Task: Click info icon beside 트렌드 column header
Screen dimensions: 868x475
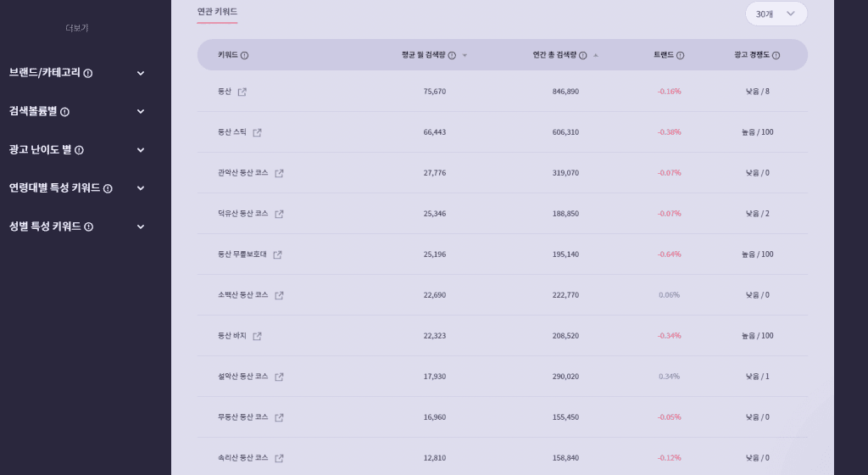Action: point(681,55)
